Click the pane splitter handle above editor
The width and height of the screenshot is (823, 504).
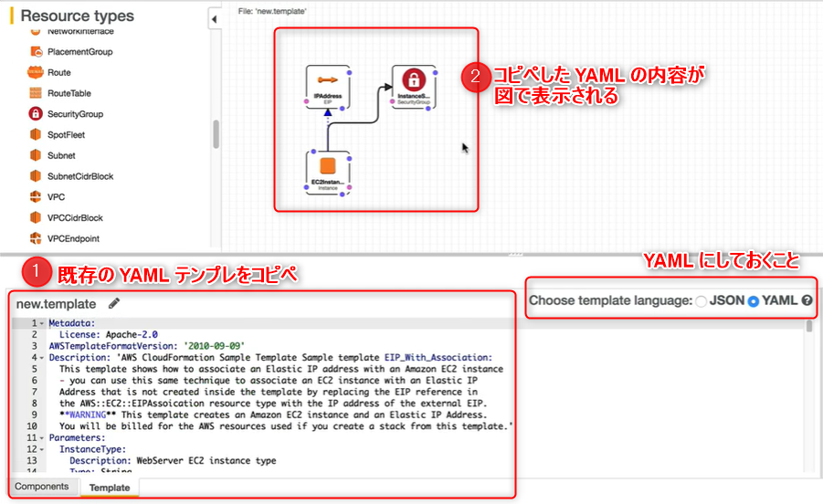click(515, 255)
